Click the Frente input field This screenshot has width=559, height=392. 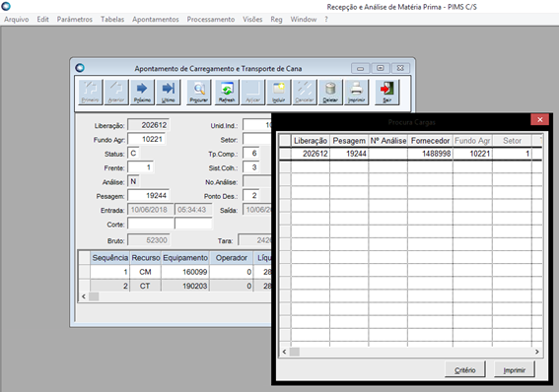pos(140,167)
